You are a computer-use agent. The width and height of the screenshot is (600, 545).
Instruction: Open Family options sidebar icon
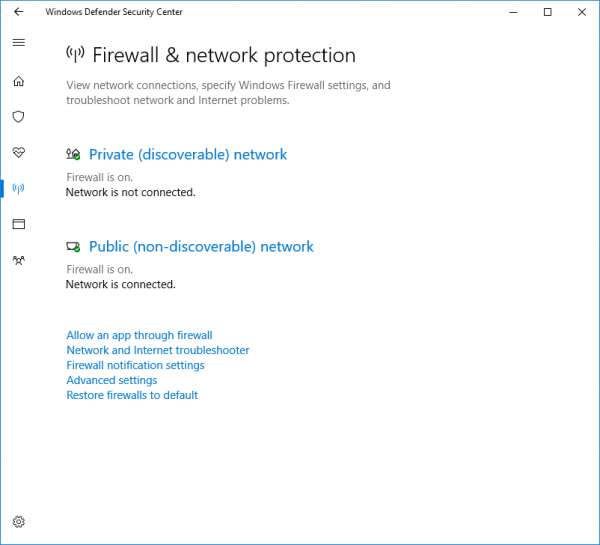pos(19,260)
